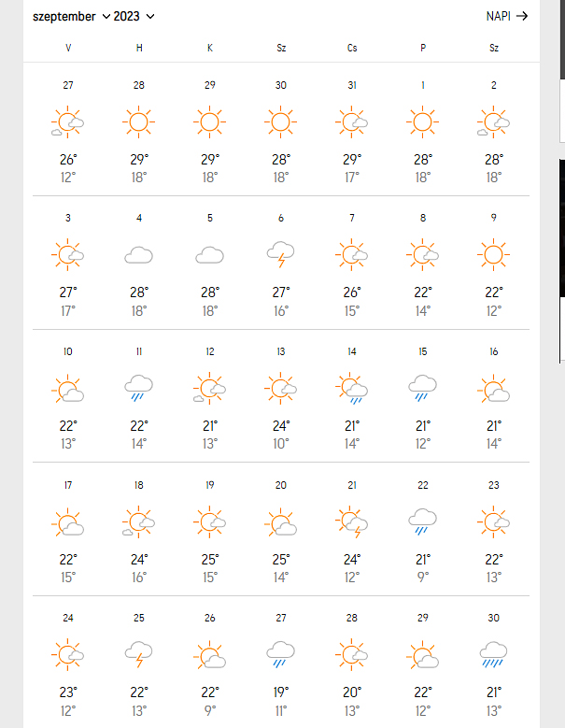Select rain cloud icon on September 22
Image resolution: width=565 pixels, height=728 pixels.
(x=423, y=521)
